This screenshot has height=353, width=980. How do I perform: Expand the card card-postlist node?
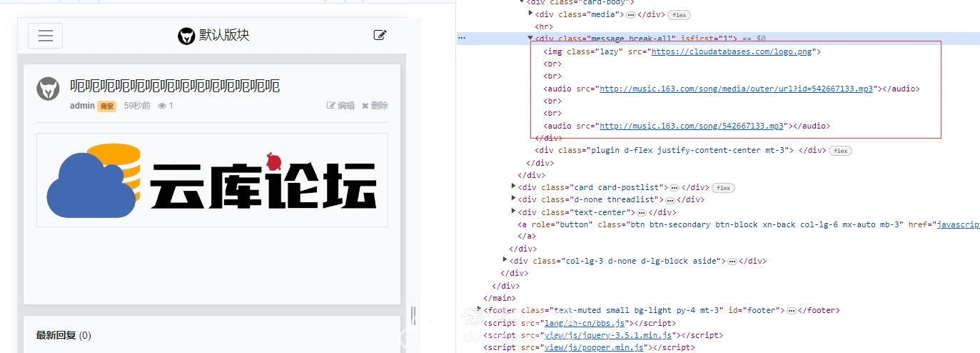tap(513, 187)
